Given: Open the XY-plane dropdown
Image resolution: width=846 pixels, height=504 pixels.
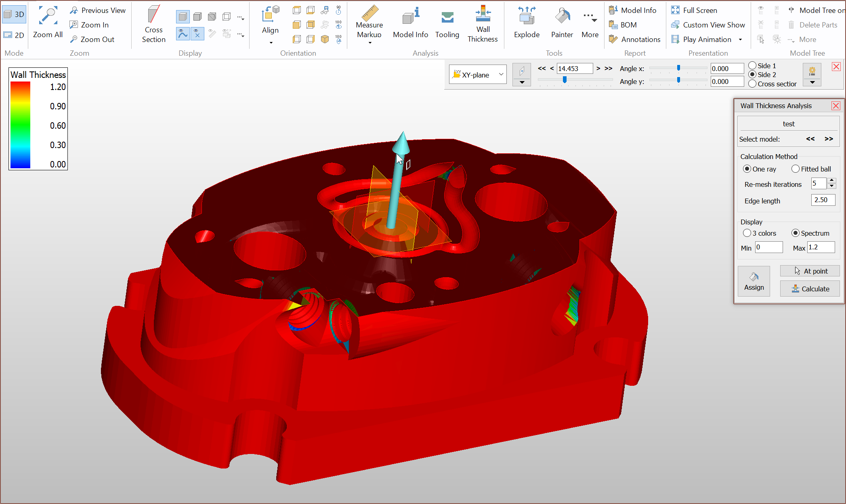Looking at the screenshot, I should [x=478, y=75].
